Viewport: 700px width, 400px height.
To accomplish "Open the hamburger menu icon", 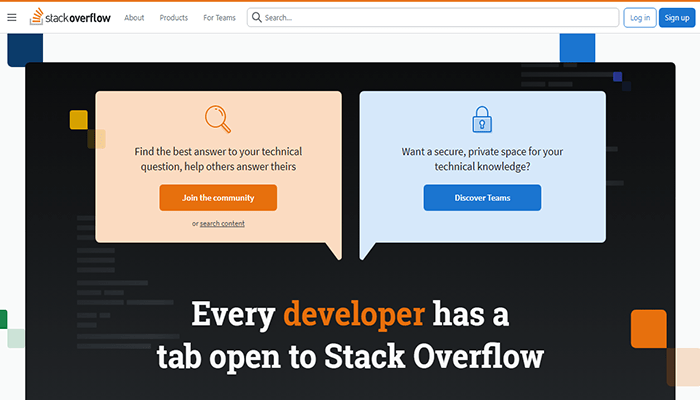I will tap(12, 17).
